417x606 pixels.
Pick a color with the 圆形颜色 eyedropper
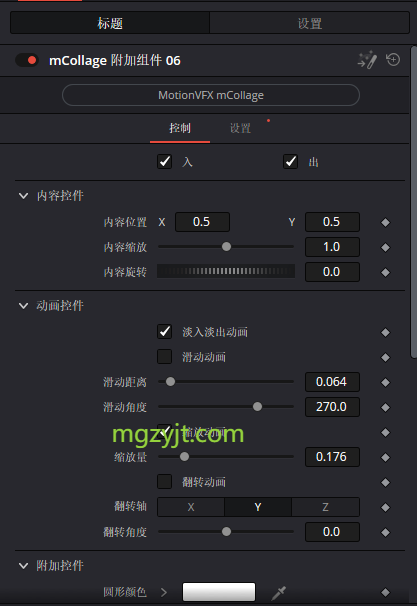click(x=279, y=592)
